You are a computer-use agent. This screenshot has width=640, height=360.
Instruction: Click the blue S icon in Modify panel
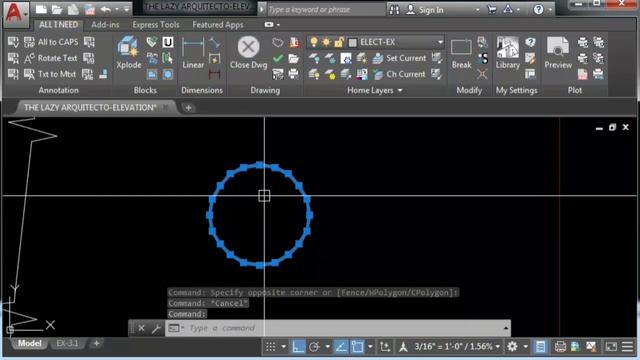[483, 58]
